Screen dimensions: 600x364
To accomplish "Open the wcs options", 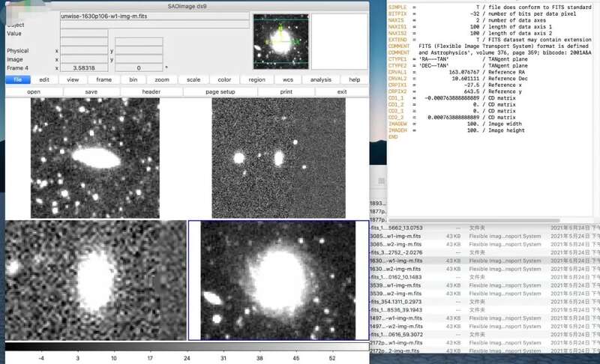I will (x=287, y=79).
